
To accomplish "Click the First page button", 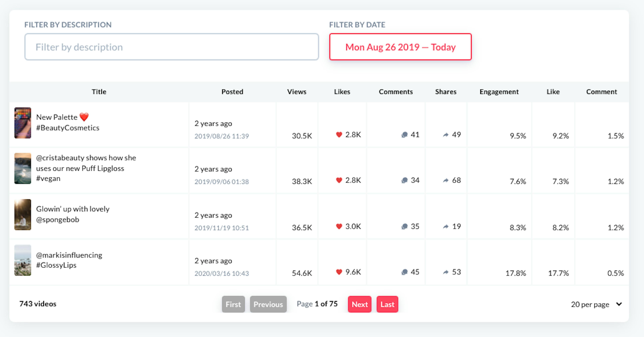I will point(233,304).
